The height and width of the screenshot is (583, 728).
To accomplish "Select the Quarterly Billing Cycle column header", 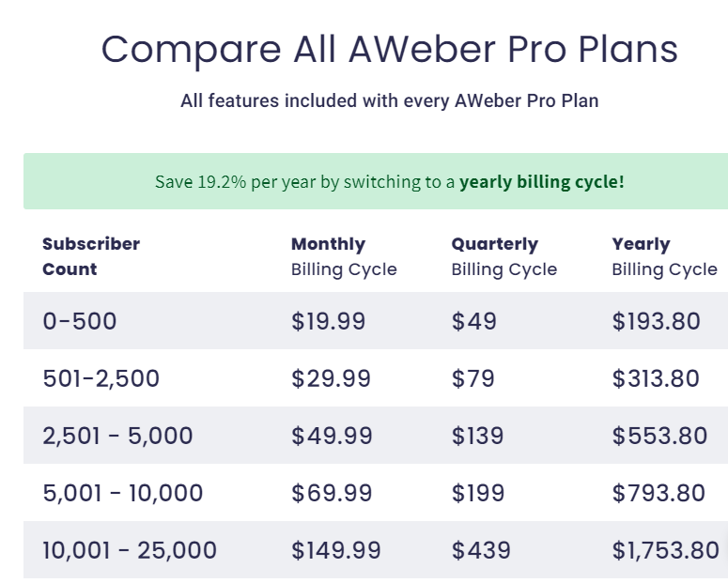I will click(504, 256).
